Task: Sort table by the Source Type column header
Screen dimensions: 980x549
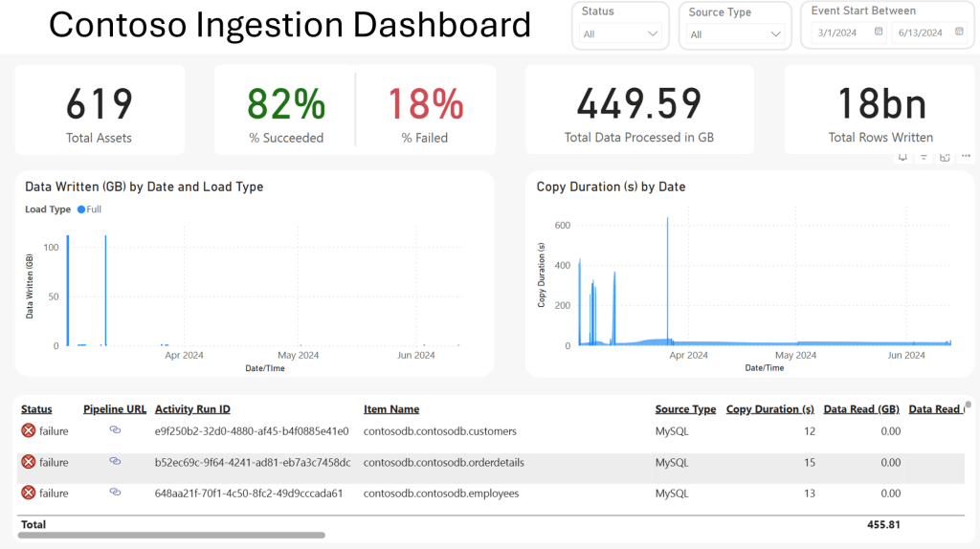Action: point(685,409)
